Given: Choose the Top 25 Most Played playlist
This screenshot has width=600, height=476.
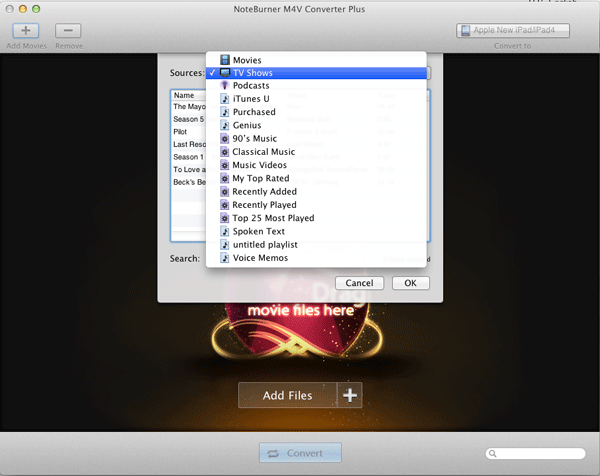Looking at the screenshot, I should pos(316,218).
